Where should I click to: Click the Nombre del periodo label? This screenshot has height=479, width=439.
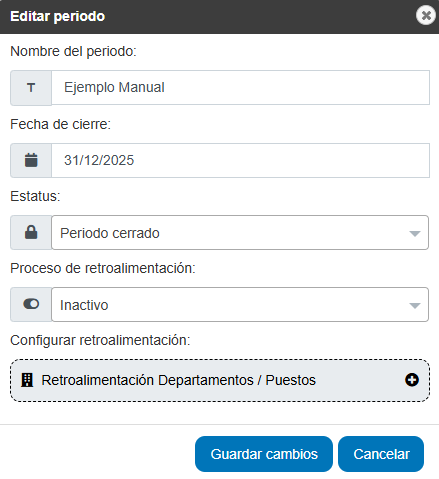coord(73,51)
